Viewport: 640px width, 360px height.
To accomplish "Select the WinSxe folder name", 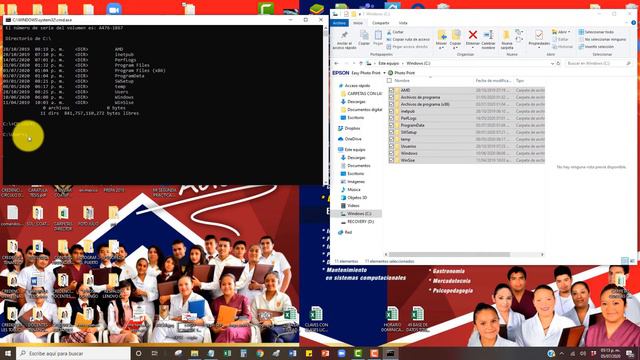I will click(407, 160).
